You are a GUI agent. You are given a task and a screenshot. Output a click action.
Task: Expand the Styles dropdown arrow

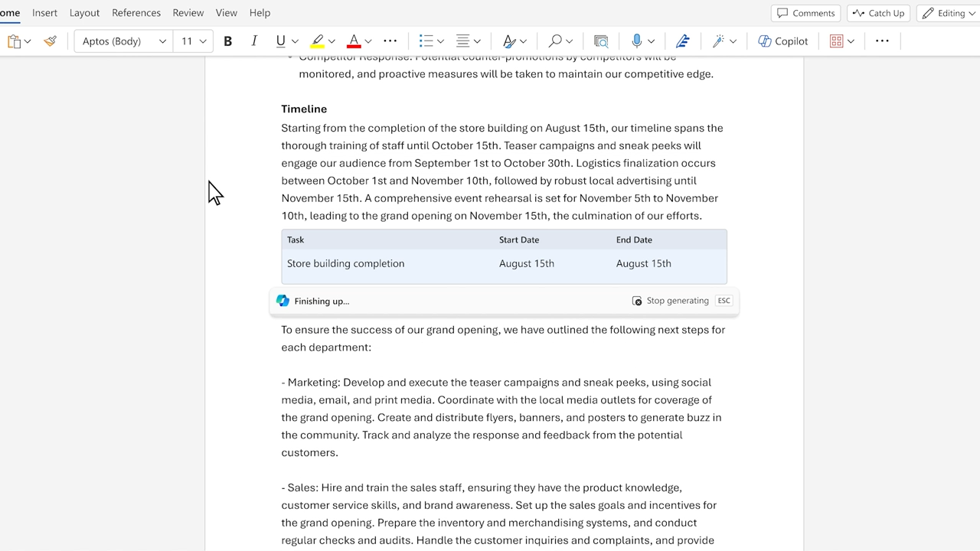click(523, 41)
